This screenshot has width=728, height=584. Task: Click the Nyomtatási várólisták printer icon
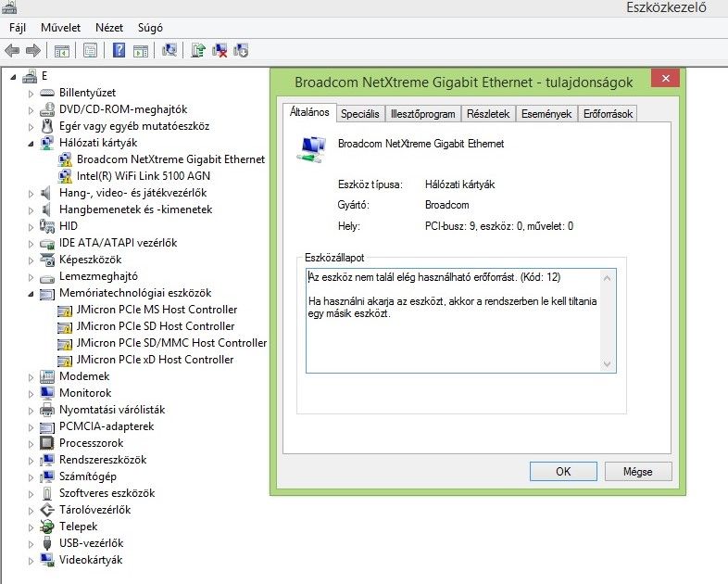[x=47, y=410]
